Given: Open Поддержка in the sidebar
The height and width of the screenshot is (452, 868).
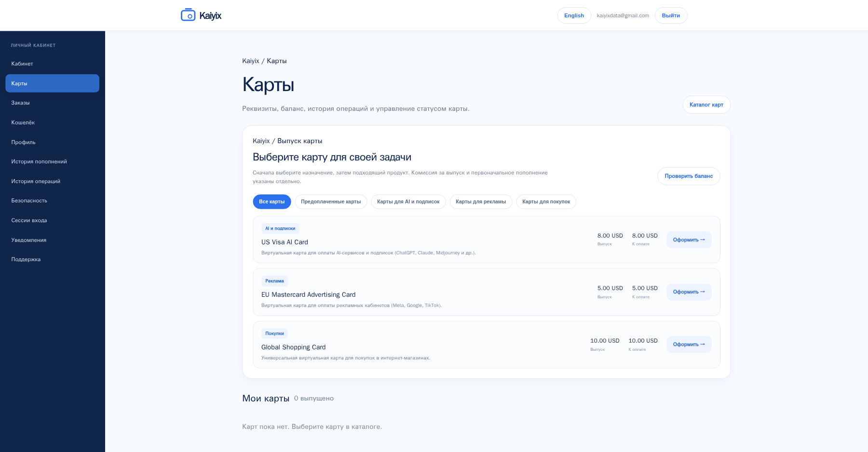Looking at the screenshot, I should (52, 259).
